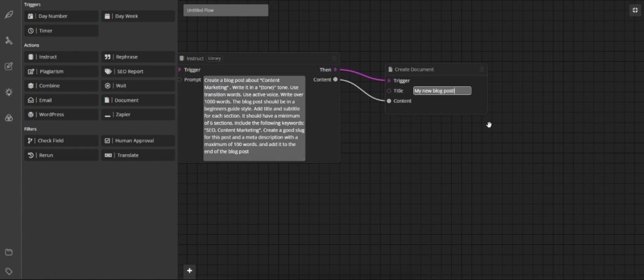The width and height of the screenshot is (644, 280).
Task: Open the overlapping circles icon in sidebar
Action: [x=9, y=118]
